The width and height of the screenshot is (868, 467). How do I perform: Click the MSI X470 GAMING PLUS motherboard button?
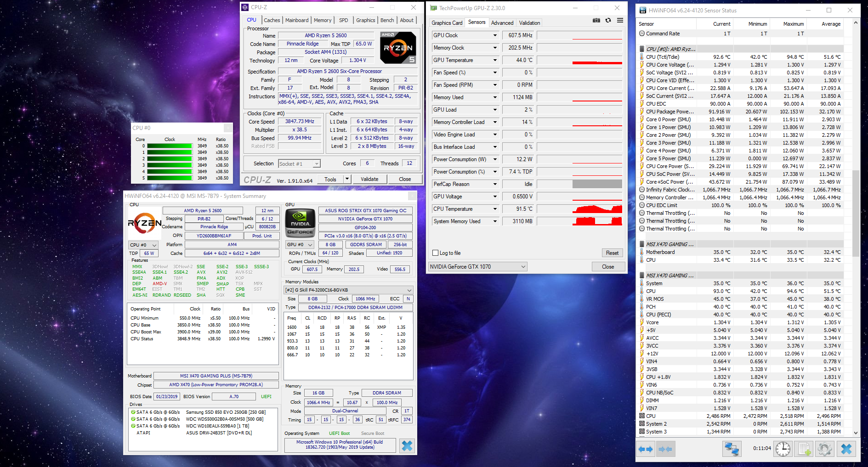[216, 376]
